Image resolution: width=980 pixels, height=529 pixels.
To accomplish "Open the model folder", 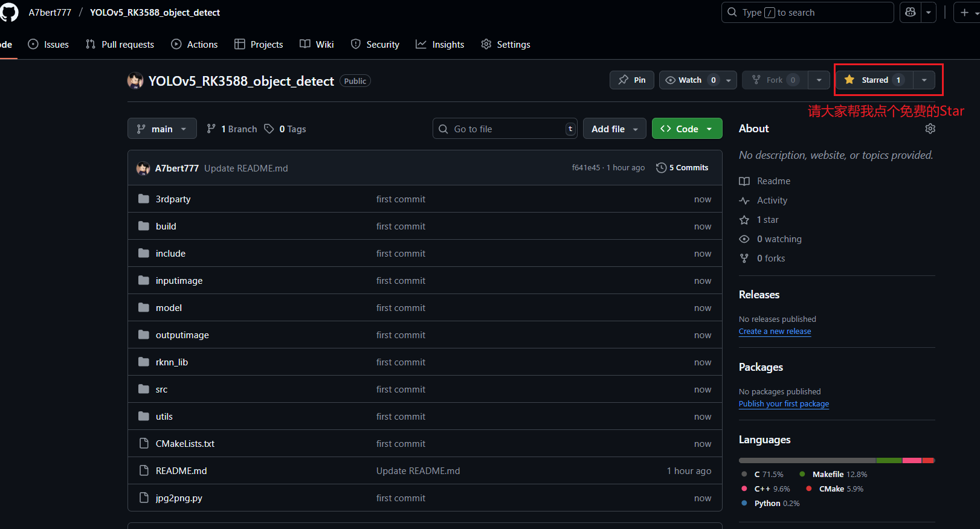I will pyautogui.click(x=169, y=307).
